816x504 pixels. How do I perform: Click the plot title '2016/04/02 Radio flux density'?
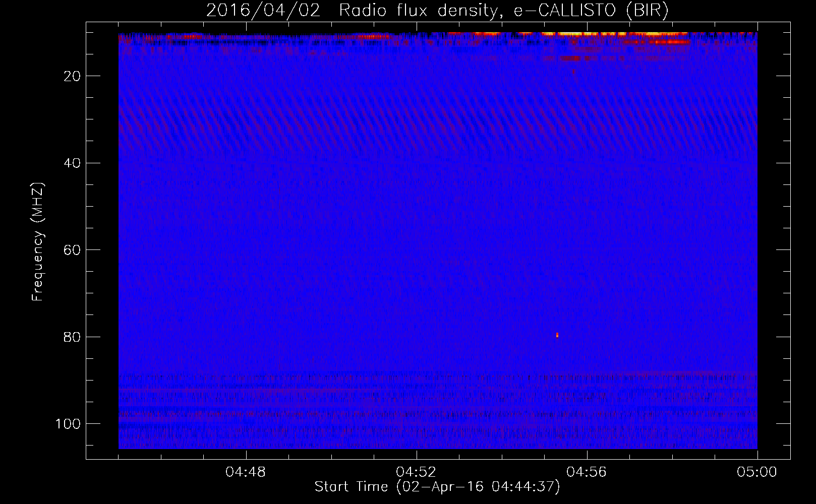point(352,11)
